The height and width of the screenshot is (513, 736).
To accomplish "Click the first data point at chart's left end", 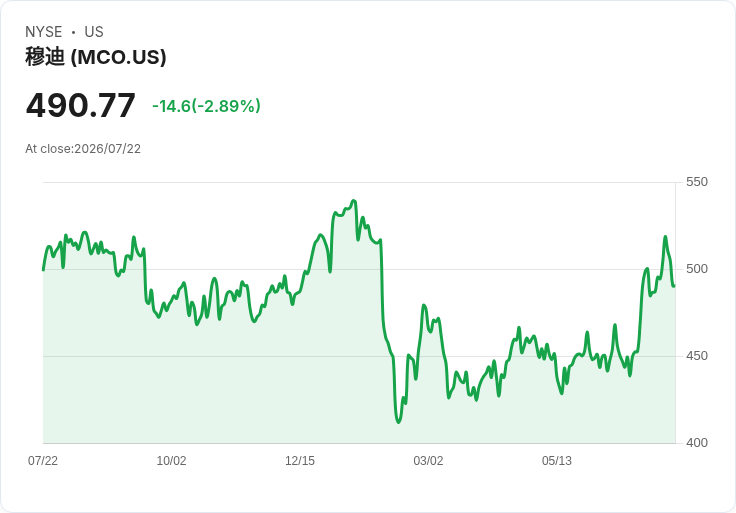I will coord(44,270).
